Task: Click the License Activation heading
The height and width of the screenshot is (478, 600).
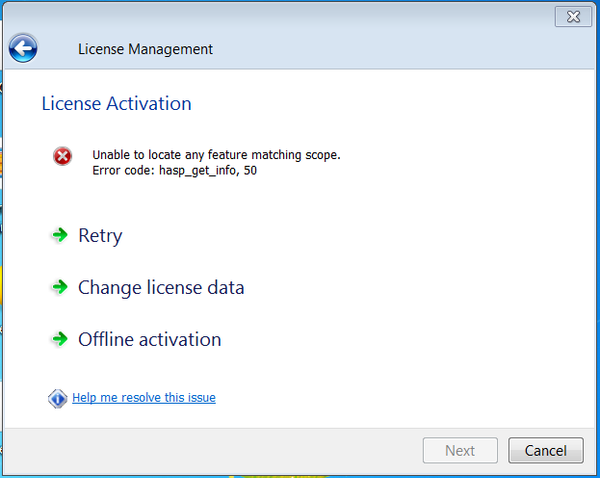Action: click(116, 104)
